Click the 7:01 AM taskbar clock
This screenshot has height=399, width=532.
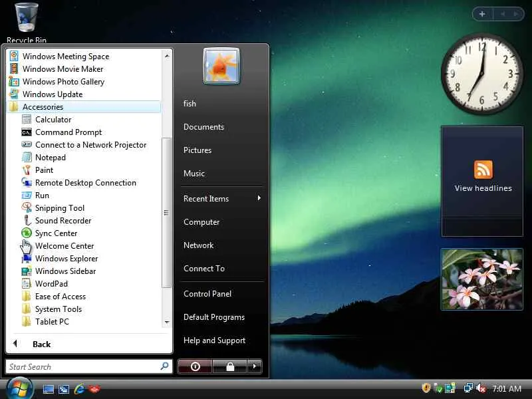pos(507,388)
